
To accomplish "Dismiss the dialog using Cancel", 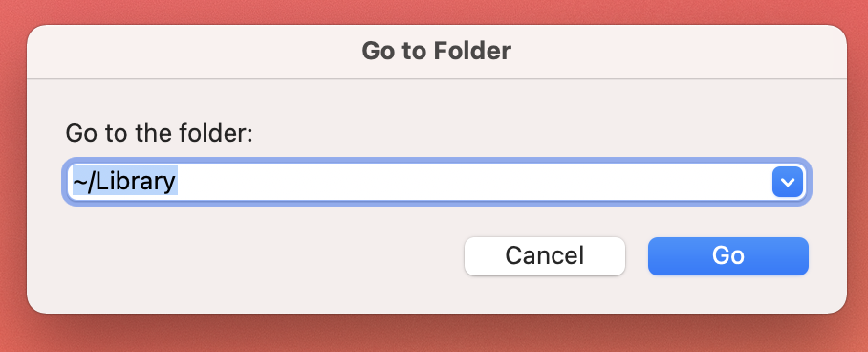I will point(545,256).
